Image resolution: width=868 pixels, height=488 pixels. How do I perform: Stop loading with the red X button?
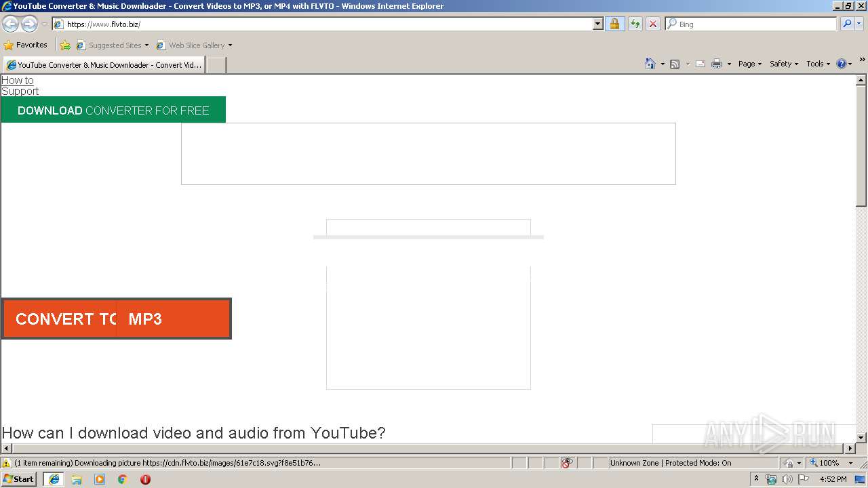tap(652, 24)
